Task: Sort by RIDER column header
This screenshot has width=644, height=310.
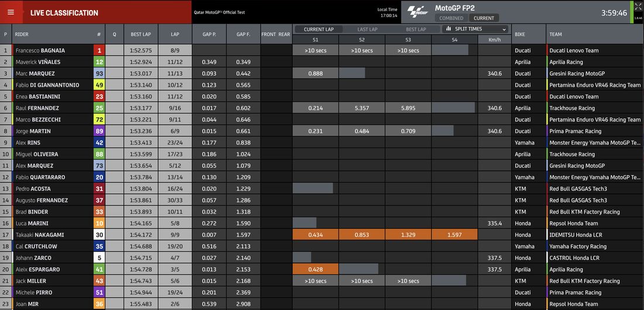Action: (x=22, y=35)
